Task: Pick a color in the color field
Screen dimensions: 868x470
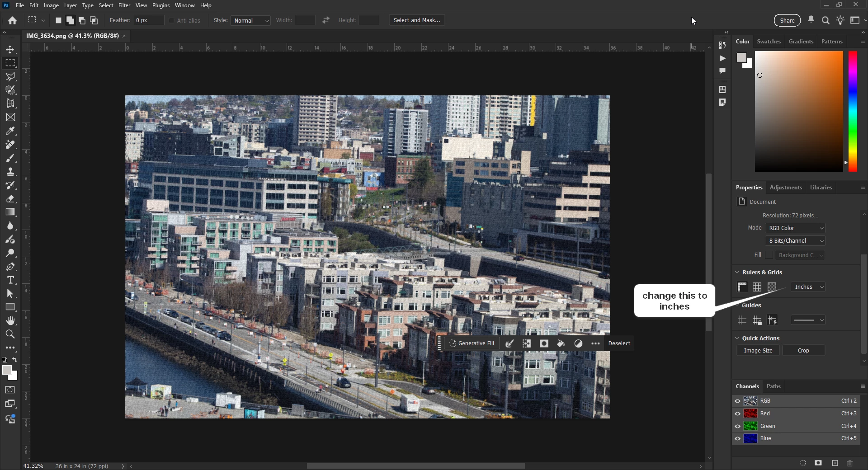Action: 799,111
